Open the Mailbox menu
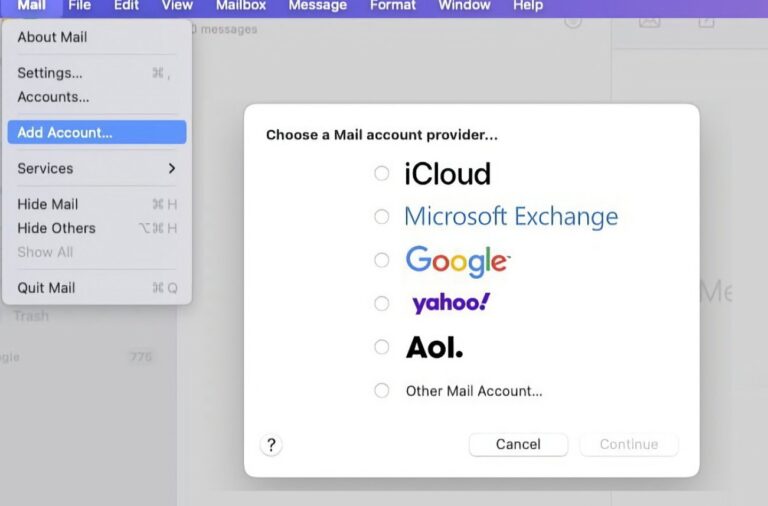This screenshot has width=768, height=506. [241, 6]
